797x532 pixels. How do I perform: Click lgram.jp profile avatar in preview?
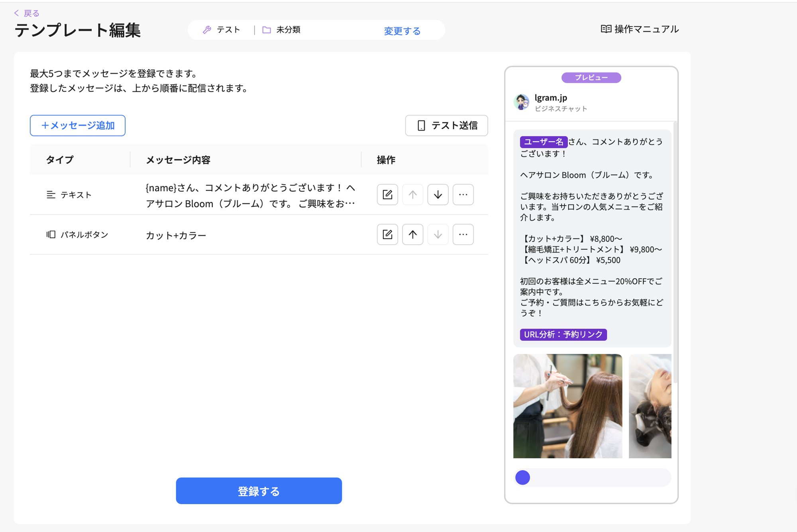521,102
